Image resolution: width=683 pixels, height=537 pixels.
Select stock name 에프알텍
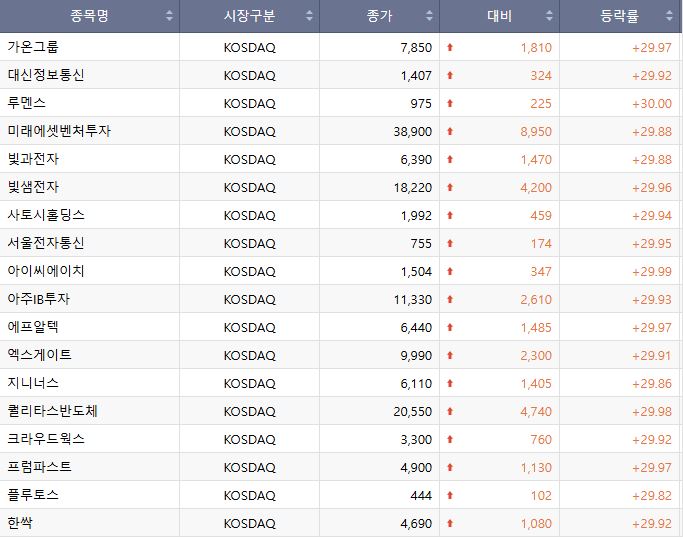pyautogui.click(x=33, y=327)
